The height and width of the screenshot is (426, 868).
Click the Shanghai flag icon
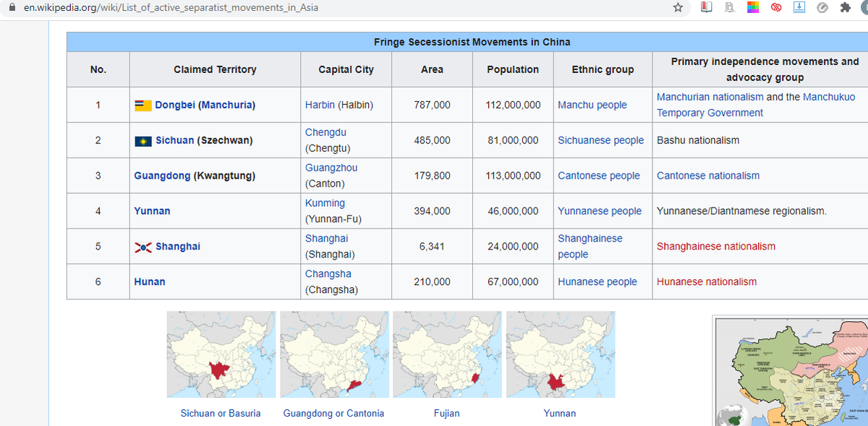(x=143, y=247)
